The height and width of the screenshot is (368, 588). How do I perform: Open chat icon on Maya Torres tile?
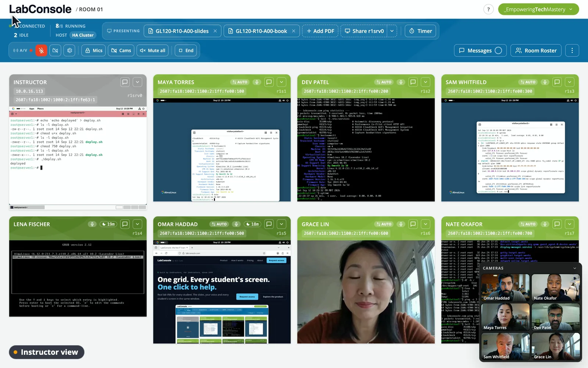[269, 82]
